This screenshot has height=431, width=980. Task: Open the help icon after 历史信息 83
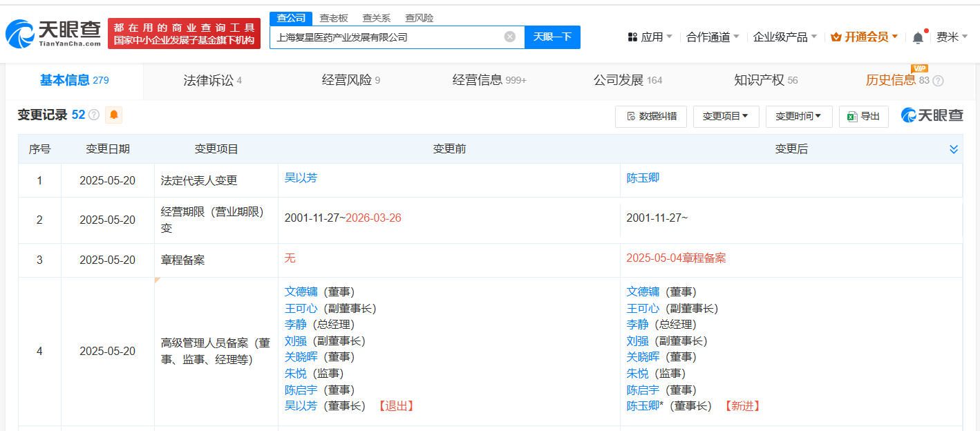(939, 81)
